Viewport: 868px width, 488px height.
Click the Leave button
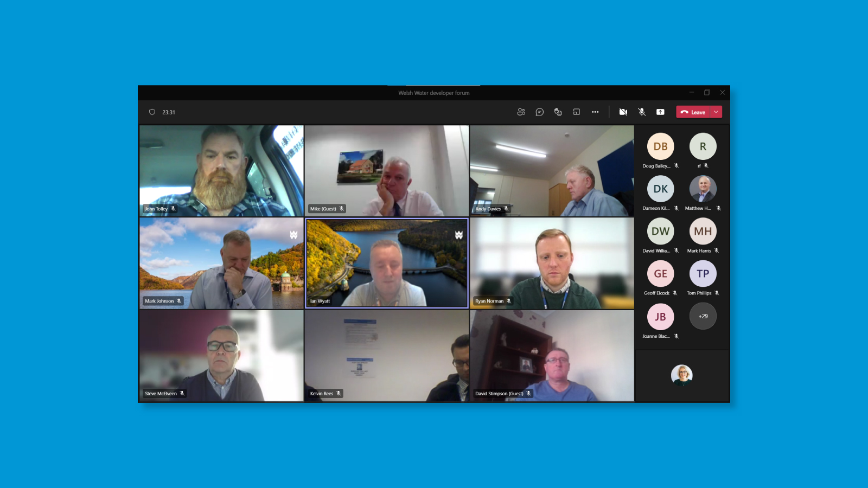(693, 112)
